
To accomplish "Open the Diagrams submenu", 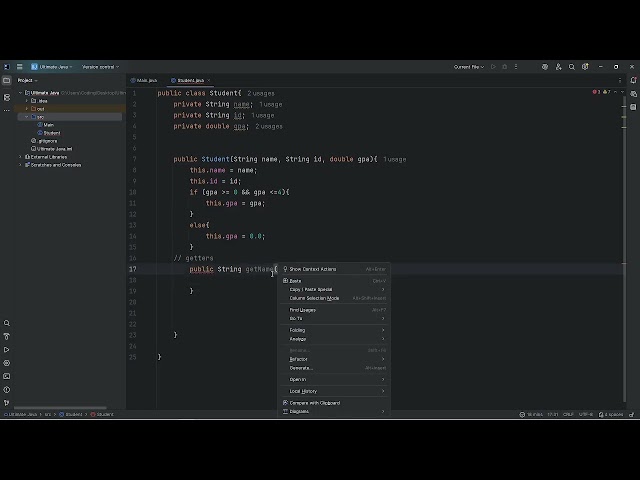I will tap(334, 411).
